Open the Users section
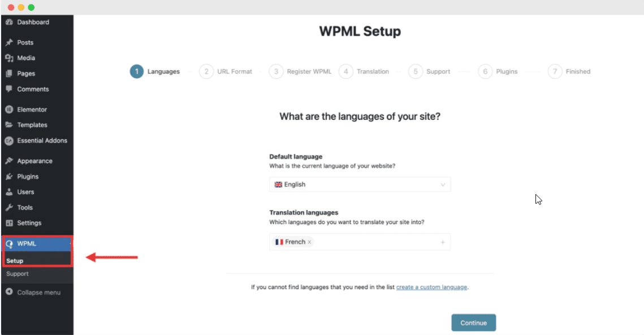 [x=9, y=192]
